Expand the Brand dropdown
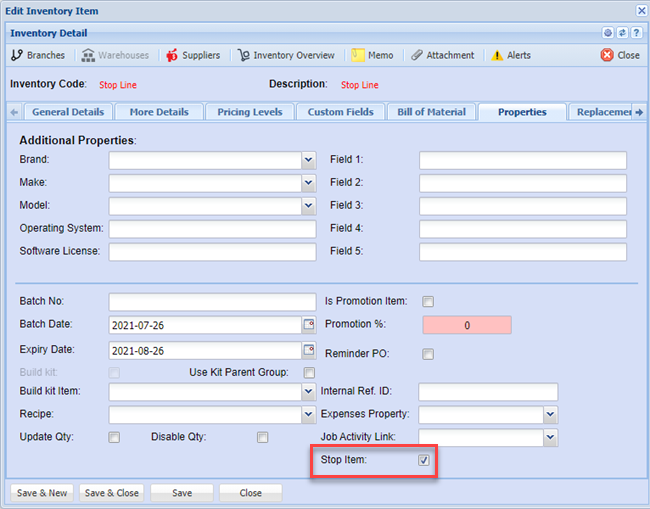 tap(308, 160)
